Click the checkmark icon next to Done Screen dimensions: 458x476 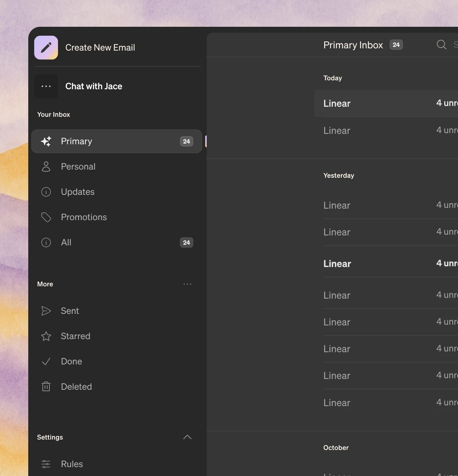[46, 361]
